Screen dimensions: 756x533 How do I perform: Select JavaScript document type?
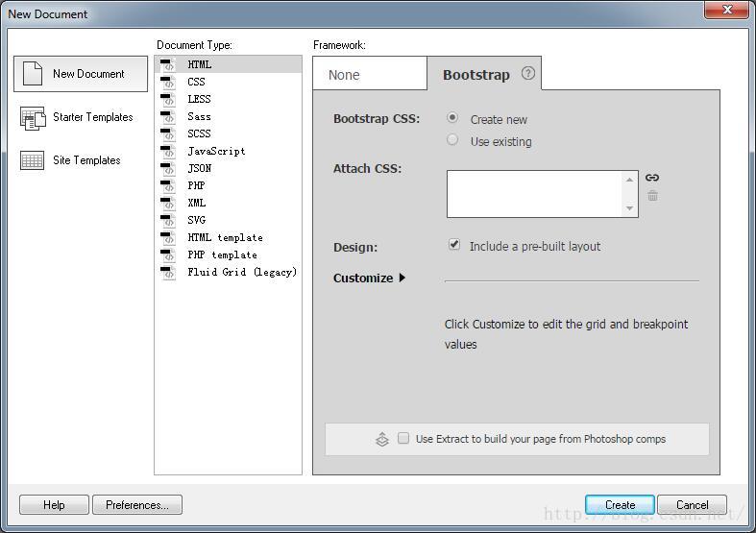point(228,152)
